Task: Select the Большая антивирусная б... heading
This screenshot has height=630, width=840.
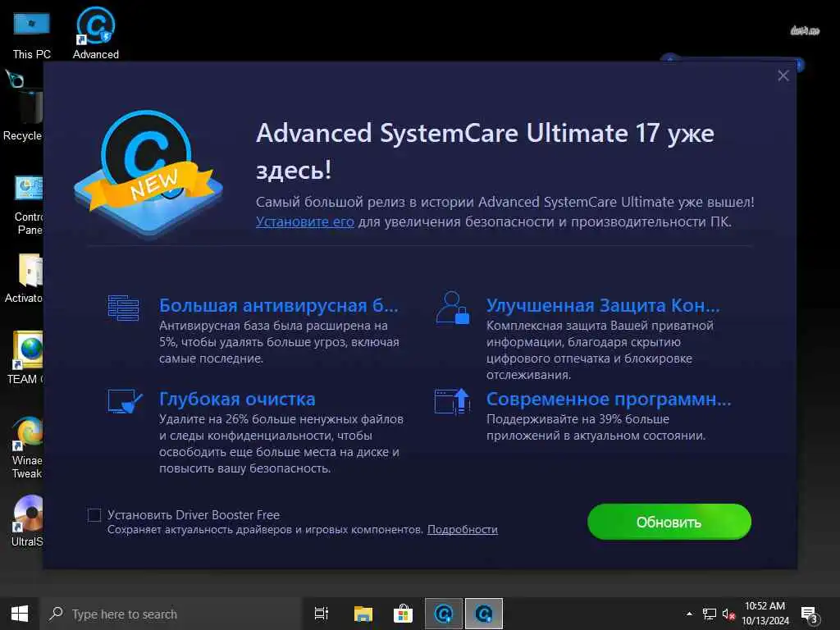Action: tap(279, 305)
